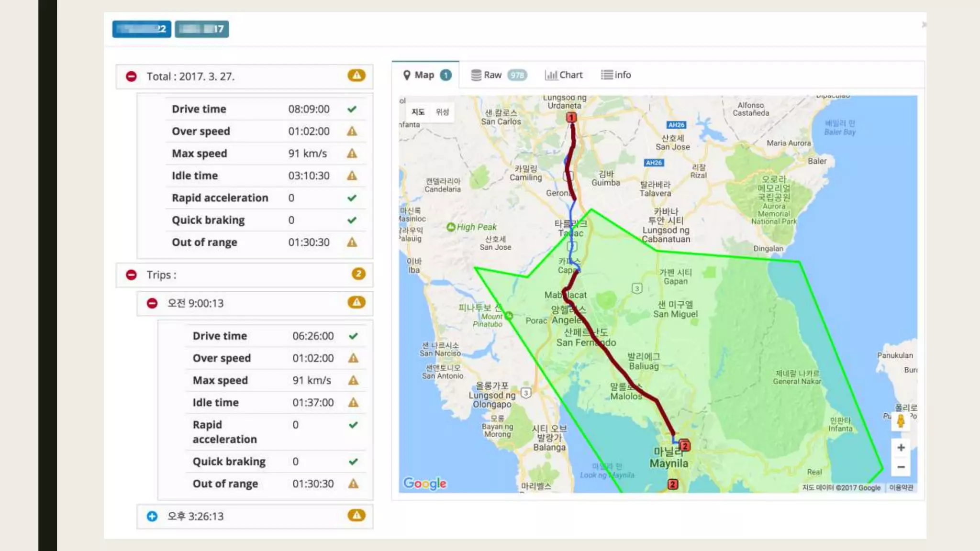
Task: Select 지도 map view type
Action: tap(418, 112)
